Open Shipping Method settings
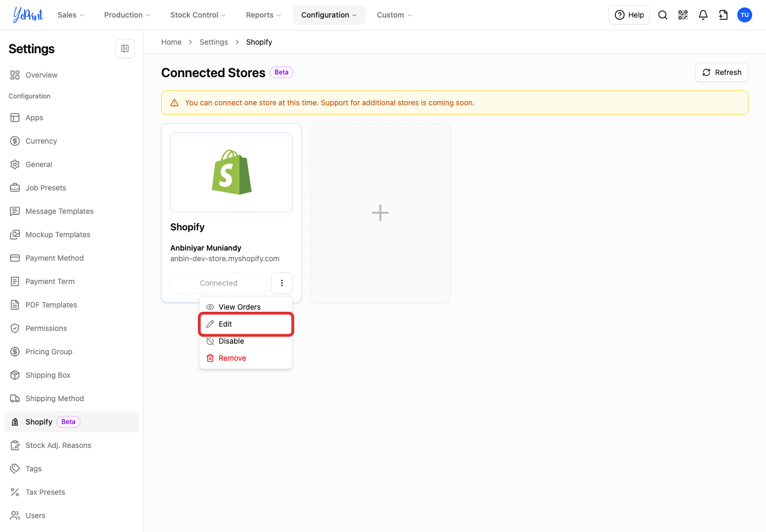766x532 pixels. click(71, 398)
